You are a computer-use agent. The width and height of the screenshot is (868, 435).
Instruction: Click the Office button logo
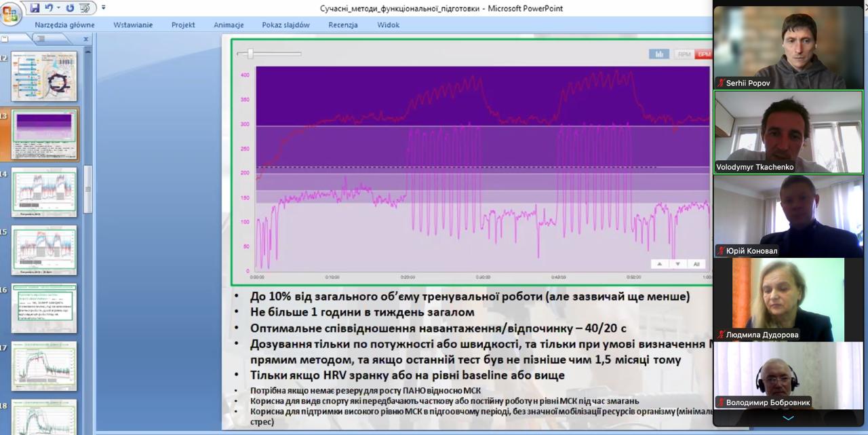[10, 14]
